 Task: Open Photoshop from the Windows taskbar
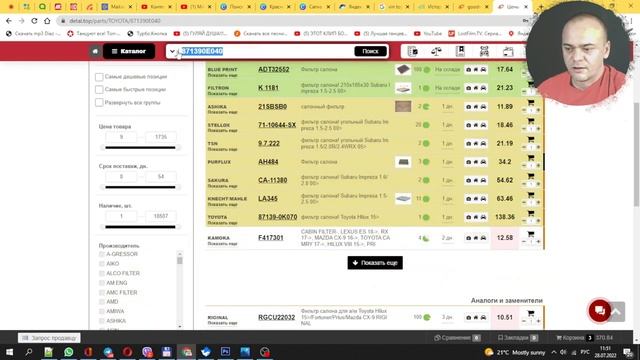tap(225, 352)
